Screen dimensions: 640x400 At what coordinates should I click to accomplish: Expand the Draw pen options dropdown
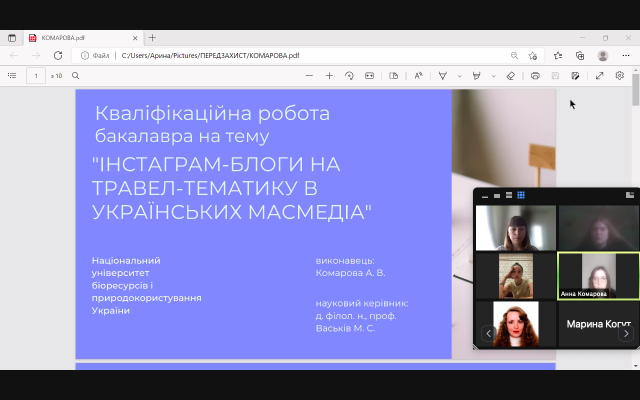click(x=459, y=75)
